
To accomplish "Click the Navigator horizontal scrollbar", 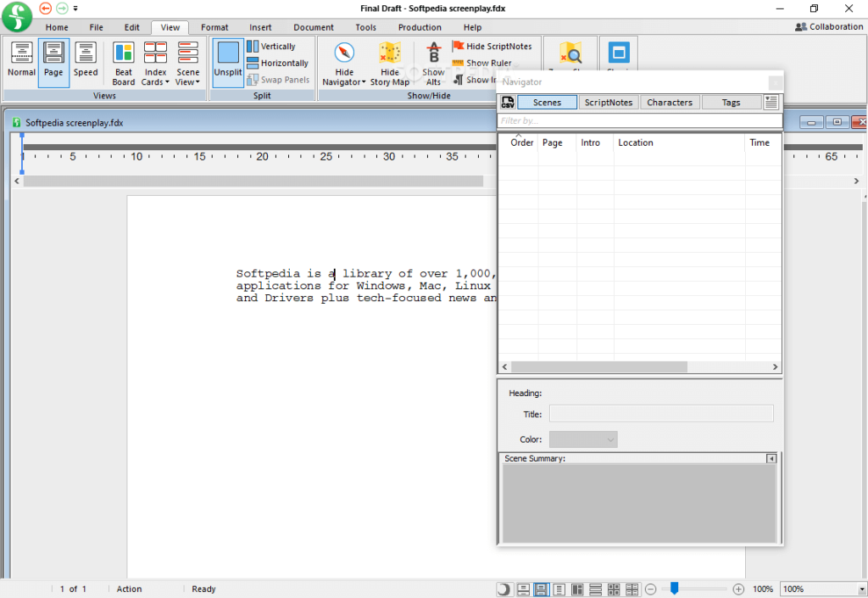I will (x=599, y=367).
